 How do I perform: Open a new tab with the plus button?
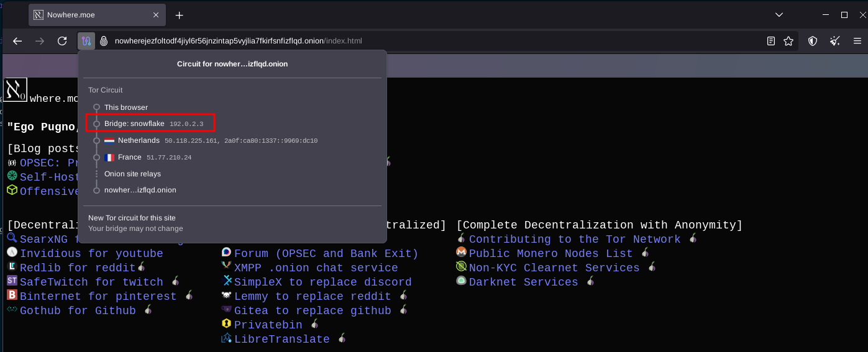point(180,15)
